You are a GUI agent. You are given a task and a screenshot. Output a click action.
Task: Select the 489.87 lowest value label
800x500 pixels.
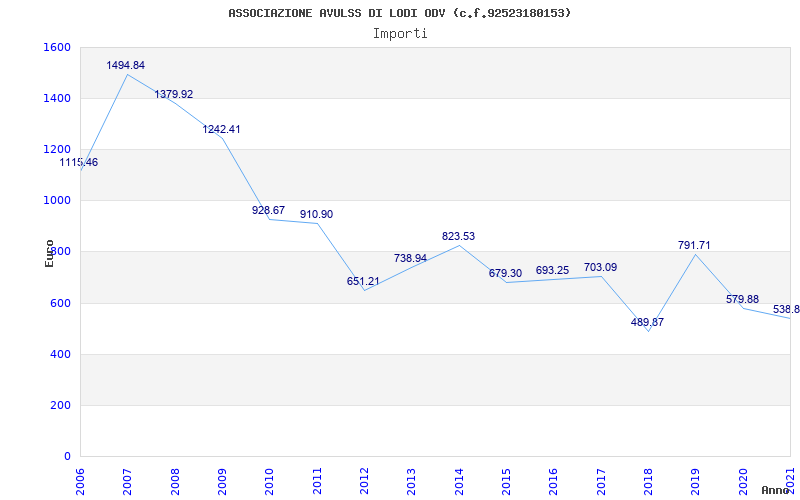pos(647,323)
